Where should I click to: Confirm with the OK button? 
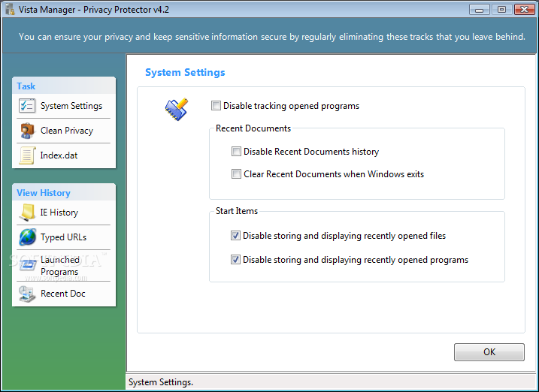[489, 352]
